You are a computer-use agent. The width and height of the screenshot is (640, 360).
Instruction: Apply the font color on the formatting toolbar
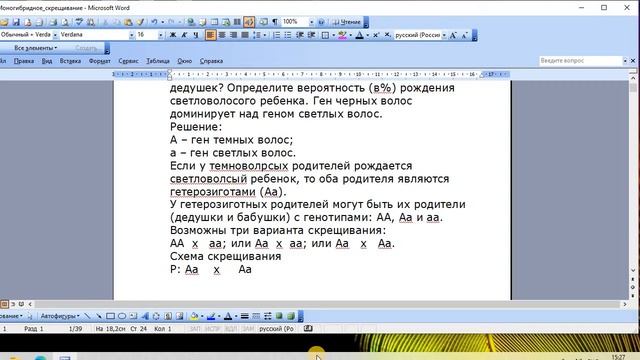[359, 35]
